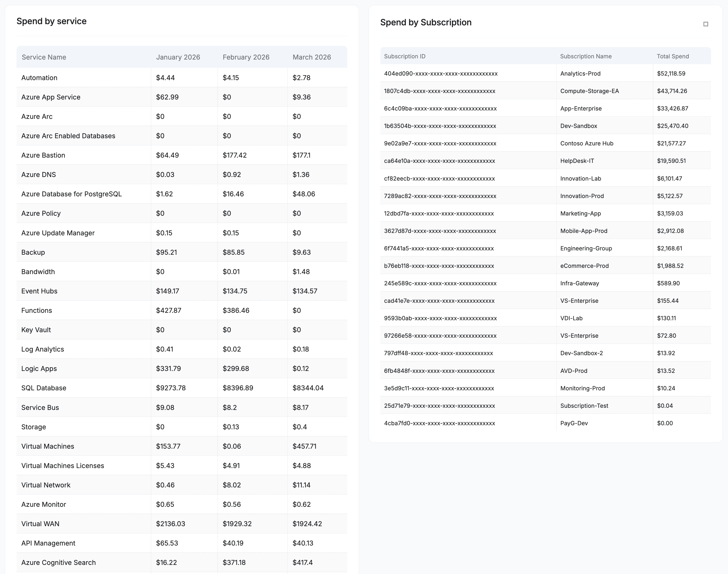
Task: Sort by the February 2026 column header
Action: [x=246, y=57]
